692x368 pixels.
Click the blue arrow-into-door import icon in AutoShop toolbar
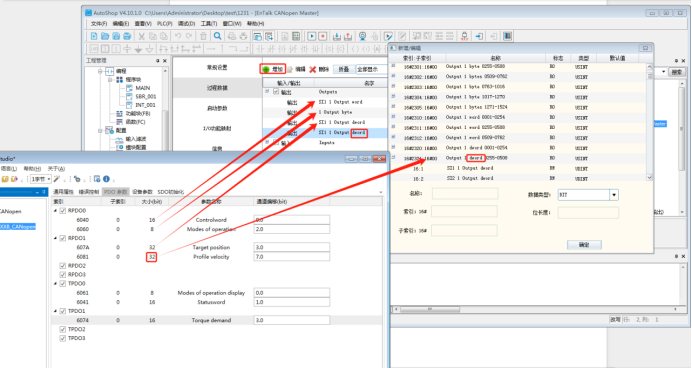click(x=479, y=36)
